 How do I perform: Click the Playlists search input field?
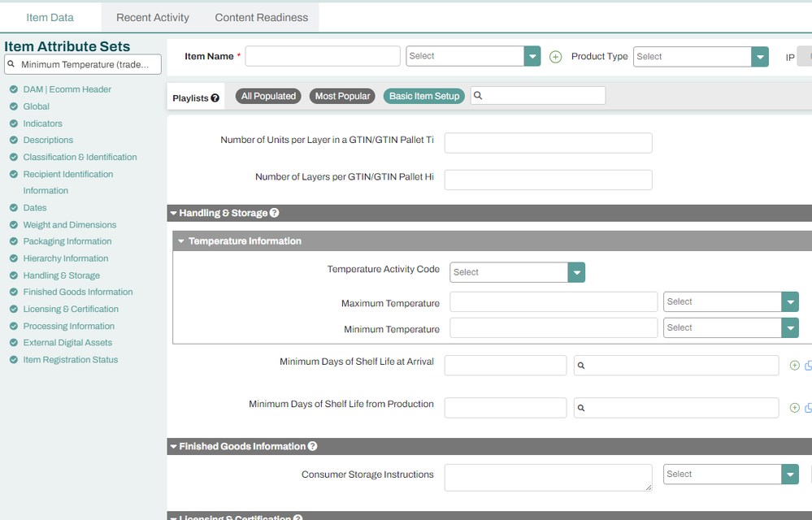(x=538, y=96)
